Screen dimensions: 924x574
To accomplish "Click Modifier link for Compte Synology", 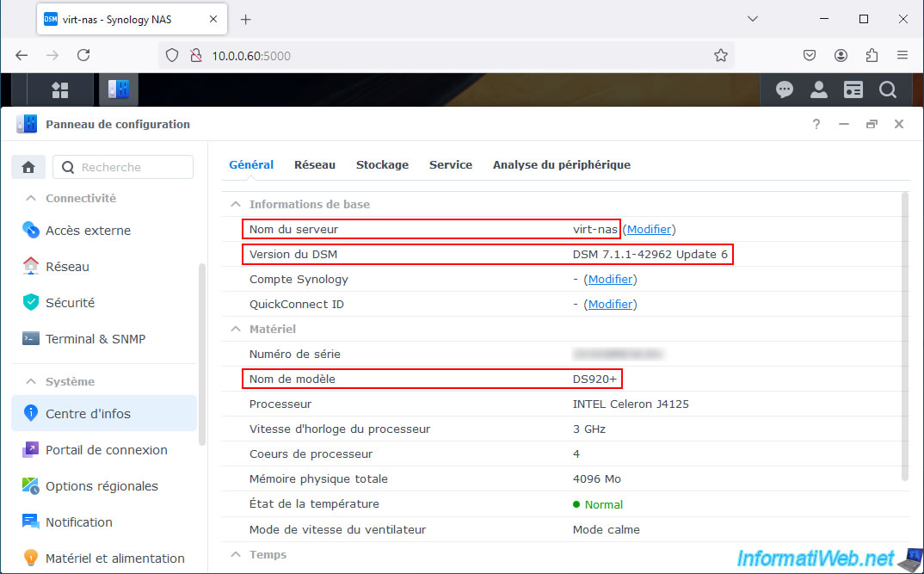I will [x=610, y=280].
